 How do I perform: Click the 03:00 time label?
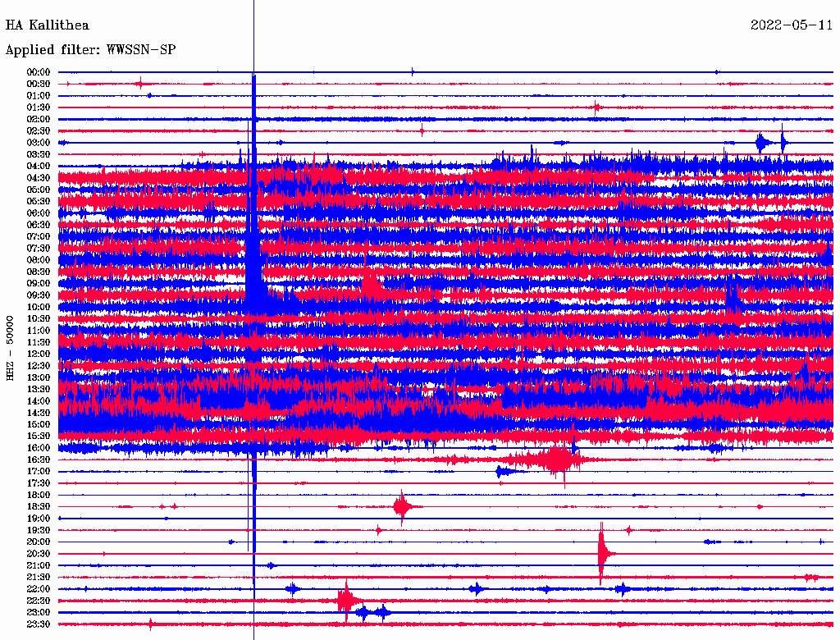(x=39, y=143)
